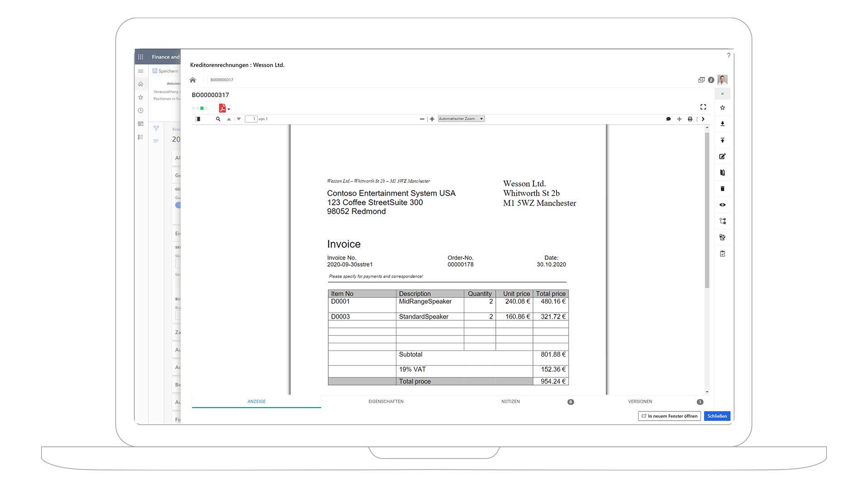Image resolution: width=868 pixels, height=488 pixels.
Task: Select order number 00000178
Action: coord(460,264)
